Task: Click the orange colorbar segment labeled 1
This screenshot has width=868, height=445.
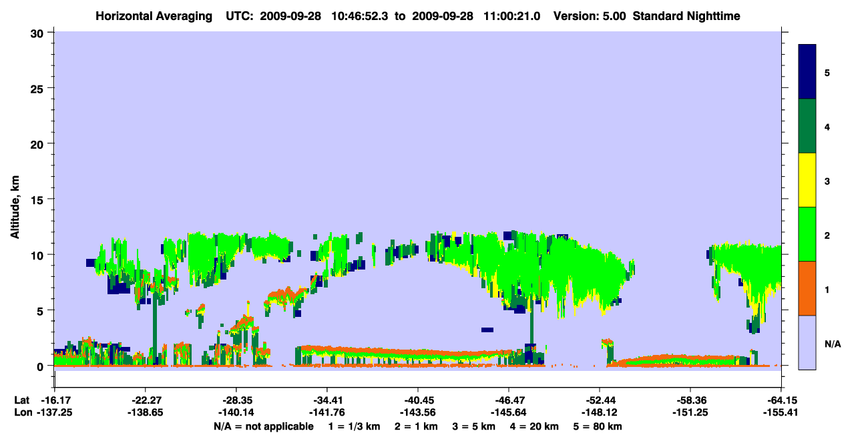Action: (807, 288)
